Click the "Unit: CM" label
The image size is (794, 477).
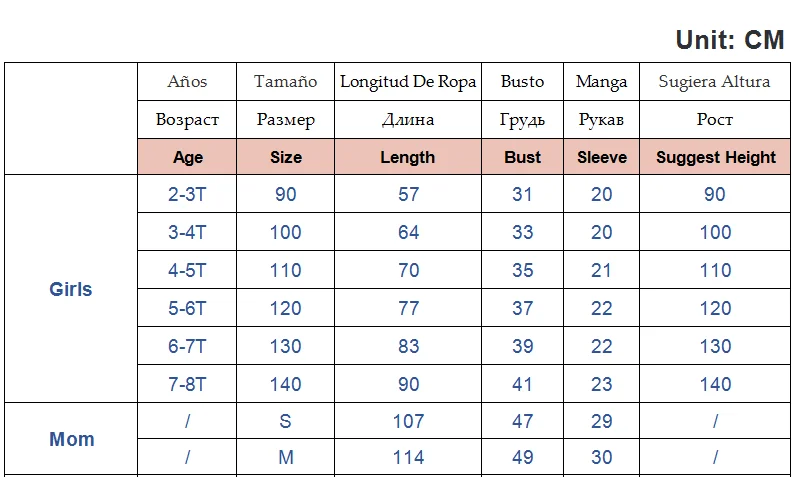tap(729, 40)
